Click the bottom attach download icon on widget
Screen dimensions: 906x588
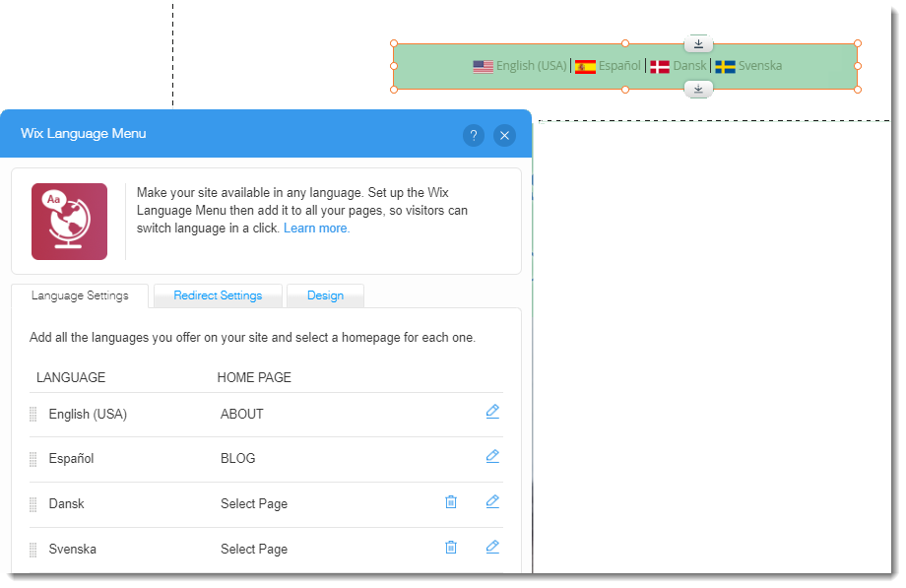698,89
